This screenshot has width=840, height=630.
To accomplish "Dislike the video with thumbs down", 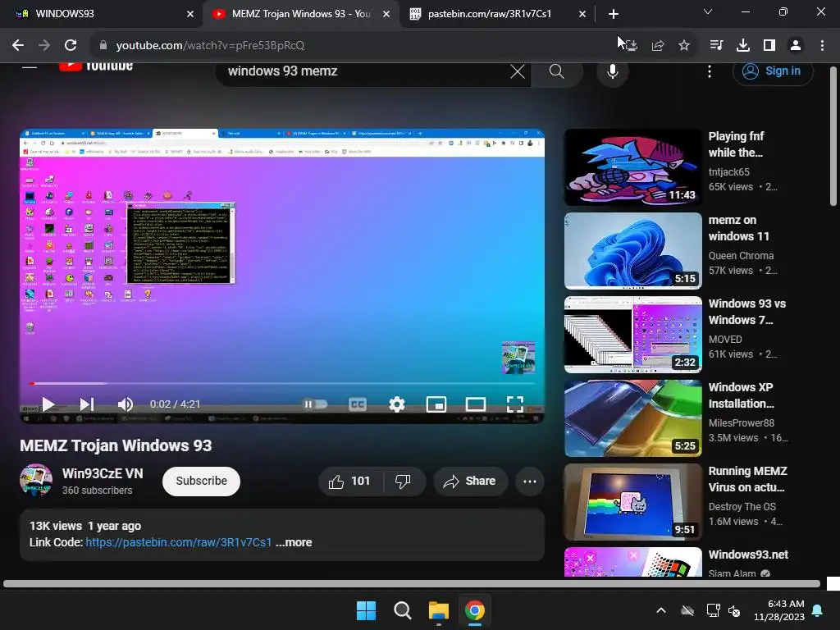I will coord(404,481).
